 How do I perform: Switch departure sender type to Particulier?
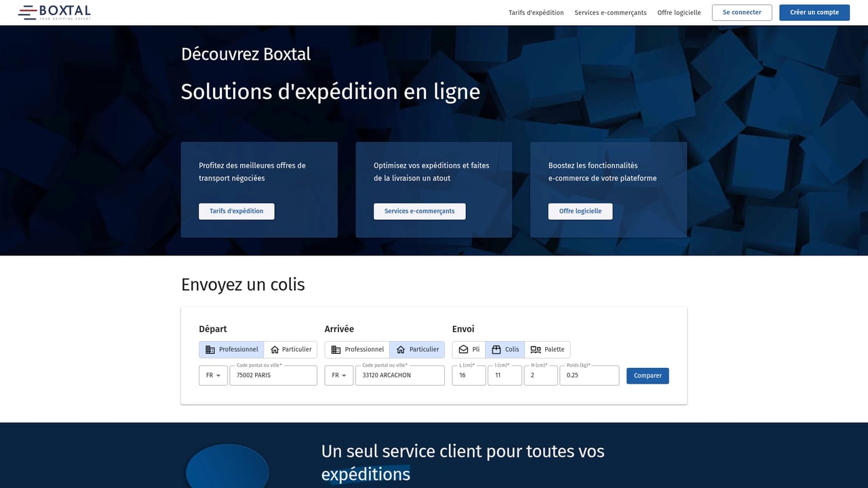point(290,349)
